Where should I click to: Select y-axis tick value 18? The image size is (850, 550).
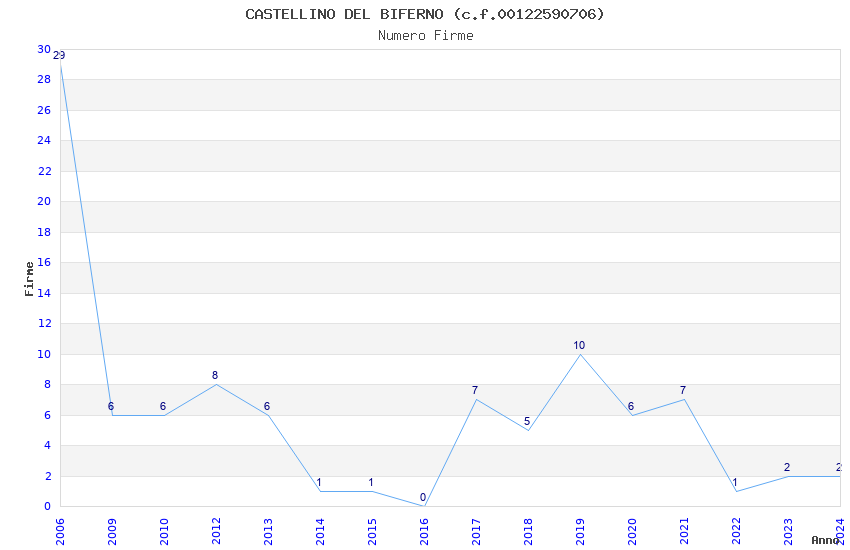pos(44,232)
